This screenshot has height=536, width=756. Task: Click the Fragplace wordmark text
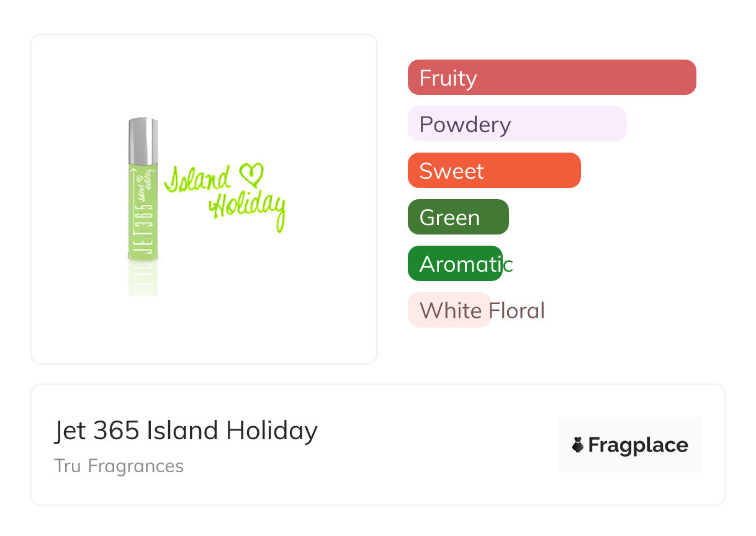[638, 445]
